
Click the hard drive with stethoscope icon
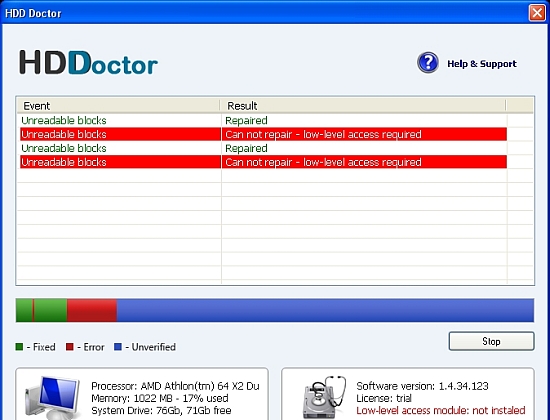[324, 398]
